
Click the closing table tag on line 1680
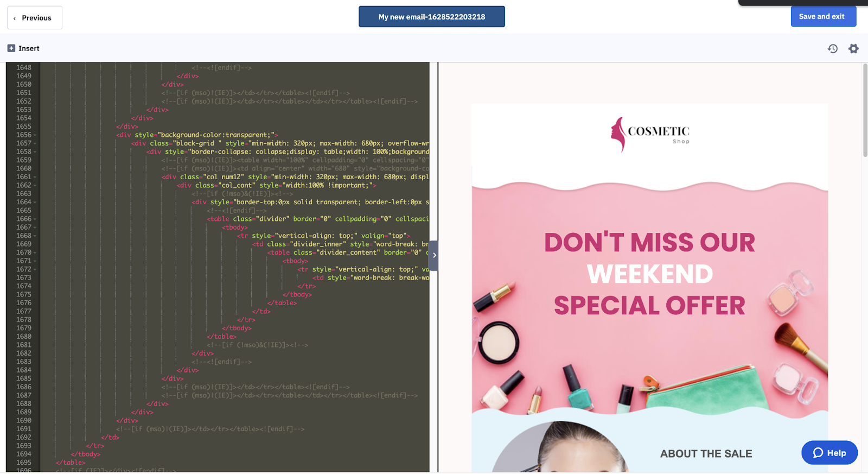click(221, 337)
